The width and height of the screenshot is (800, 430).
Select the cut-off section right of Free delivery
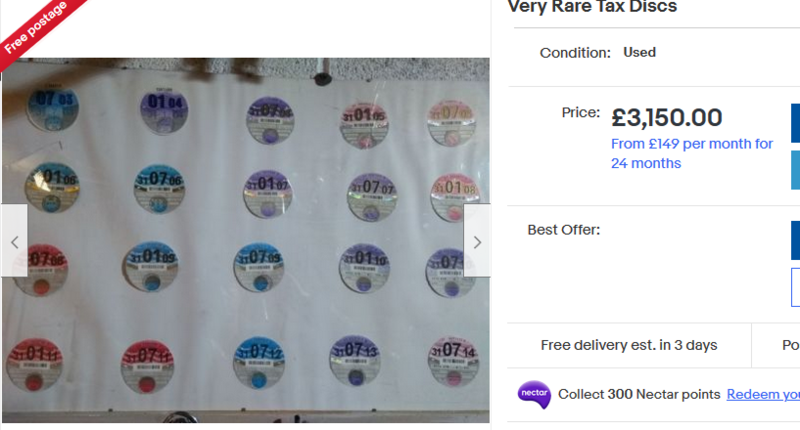coord(776,345)
